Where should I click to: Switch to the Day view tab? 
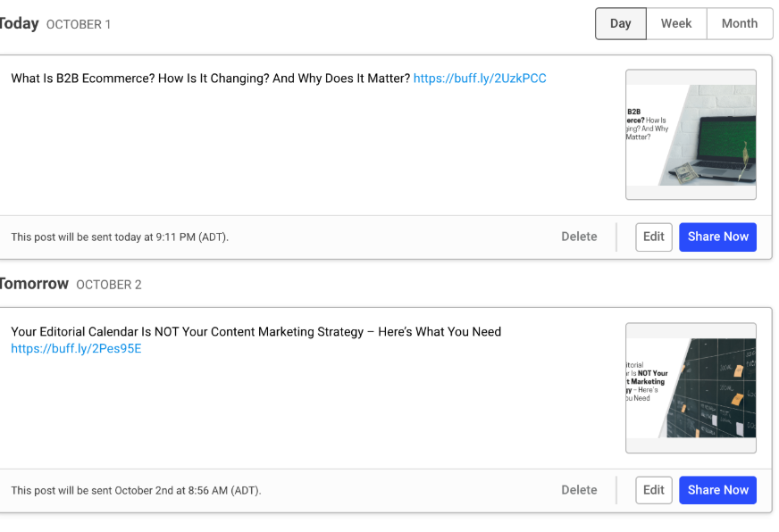tap(621, 24)
